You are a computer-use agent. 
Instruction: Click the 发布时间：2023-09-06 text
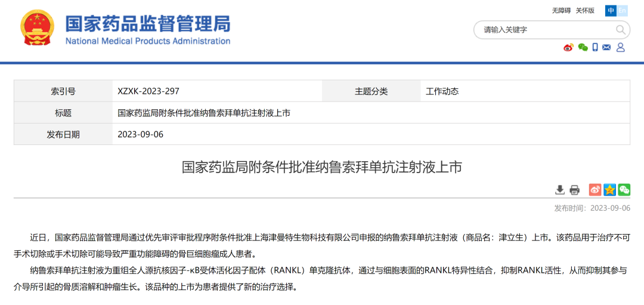tap(592, 208)
